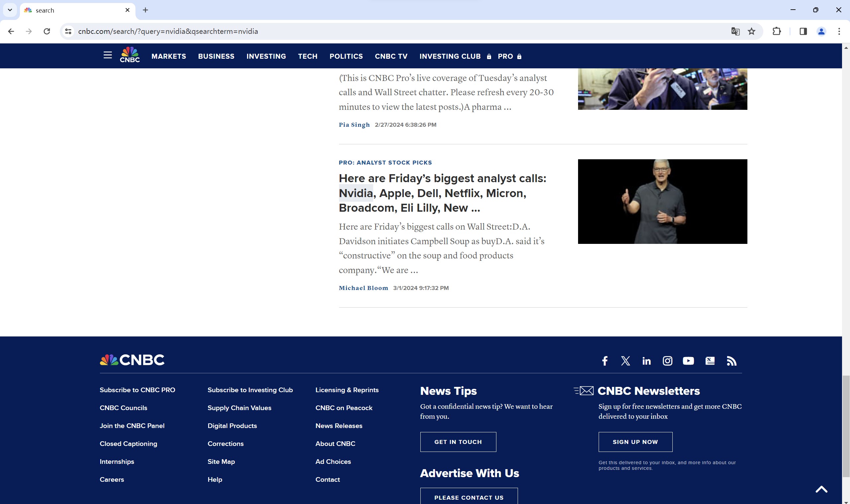The image size is (850, 504).
Task: Open Subscribe to CNBC PRO link
Action: [137, 390]
